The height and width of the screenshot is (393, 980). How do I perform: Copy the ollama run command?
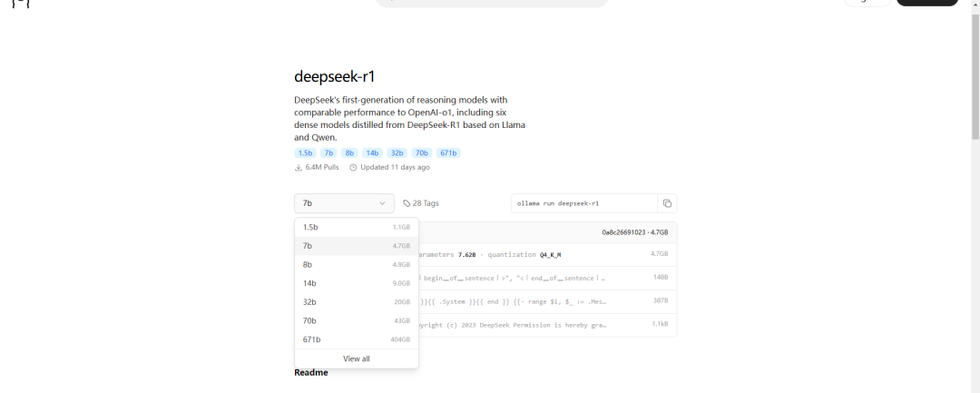pyautogui.click(x=667, y=203)
